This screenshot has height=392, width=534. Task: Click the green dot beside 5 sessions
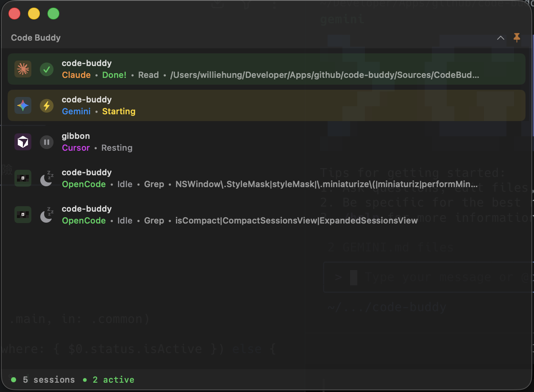(x=14, y=380)
